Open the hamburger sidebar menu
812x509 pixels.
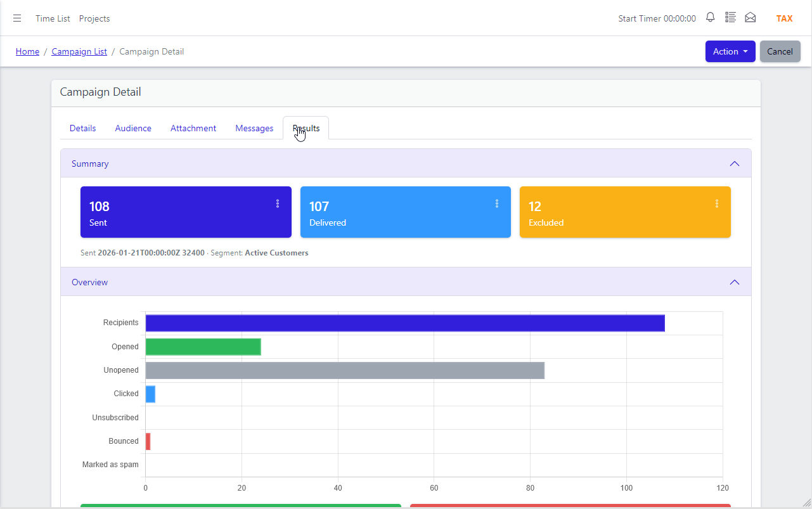pyautogui.click(x=17, y=18)
